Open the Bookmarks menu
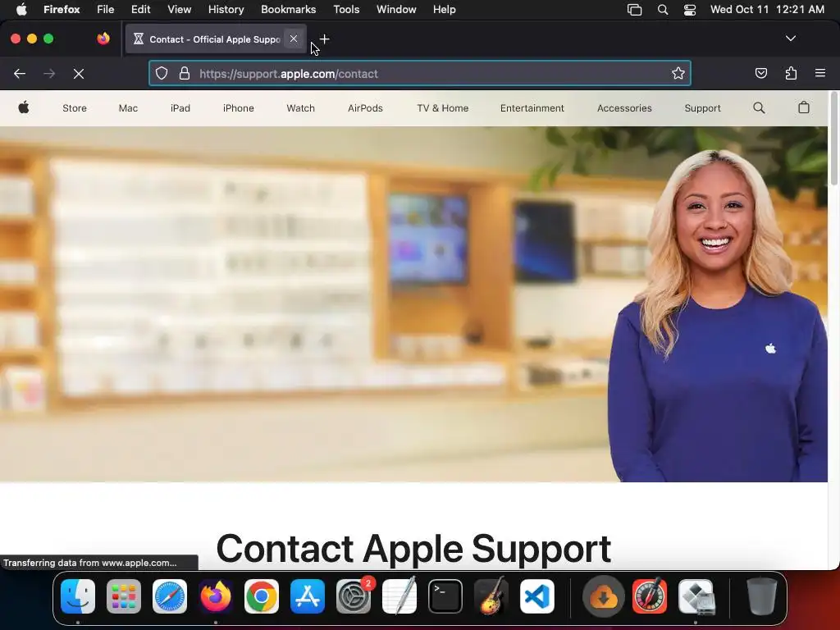 288,10
